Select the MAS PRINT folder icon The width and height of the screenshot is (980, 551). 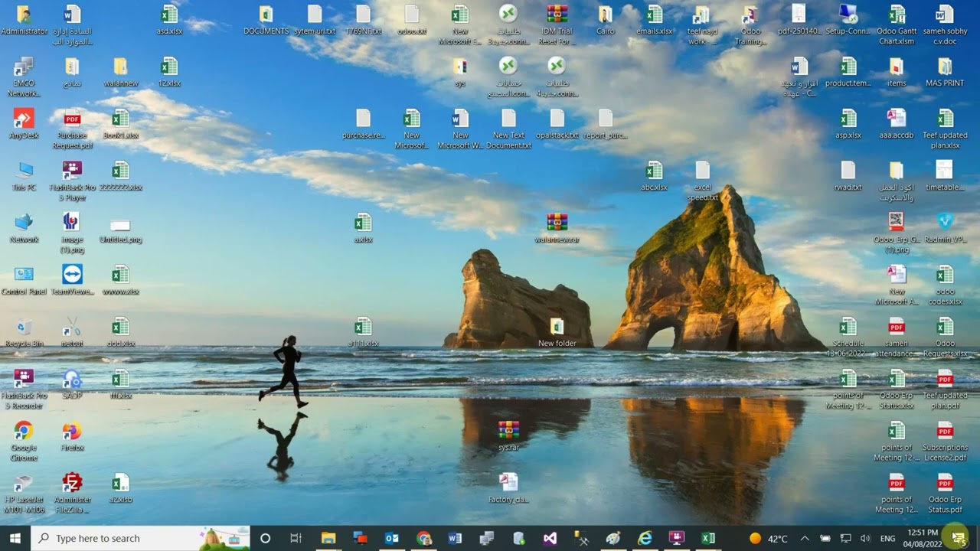(945, 72)
